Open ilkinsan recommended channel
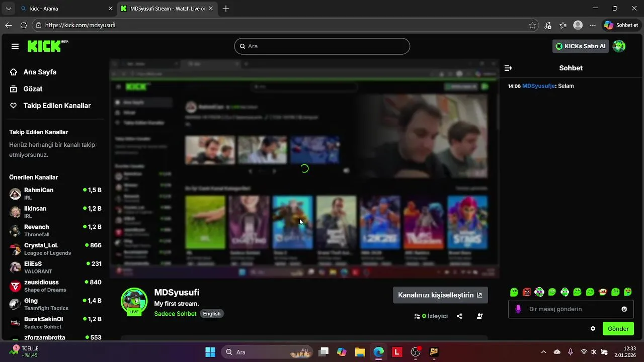Screen dimensions: 644x362 click(x=55, y=212)
